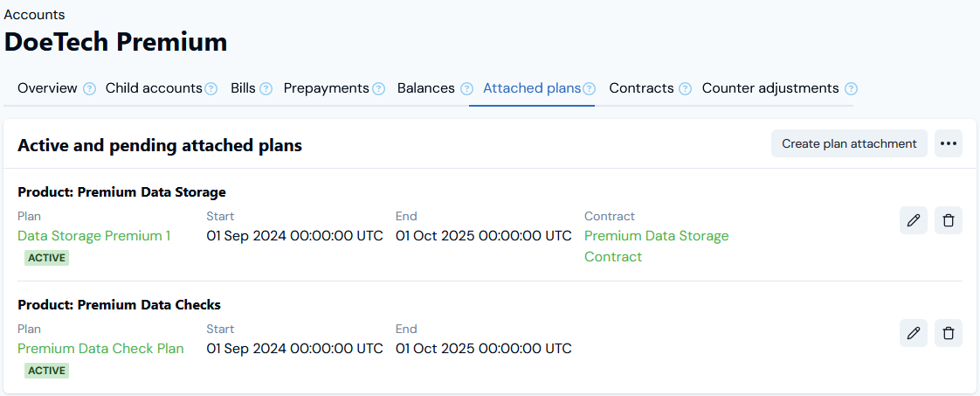Open the Contracts tab

pyautogui.click(x=641, y=88)
